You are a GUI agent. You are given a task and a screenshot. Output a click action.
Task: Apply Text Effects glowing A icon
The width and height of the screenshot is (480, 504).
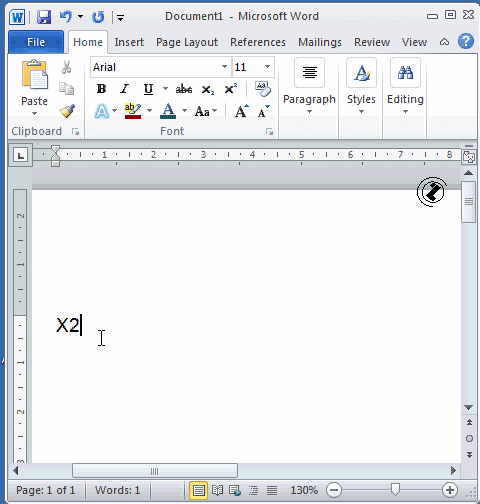coord(102,111)
